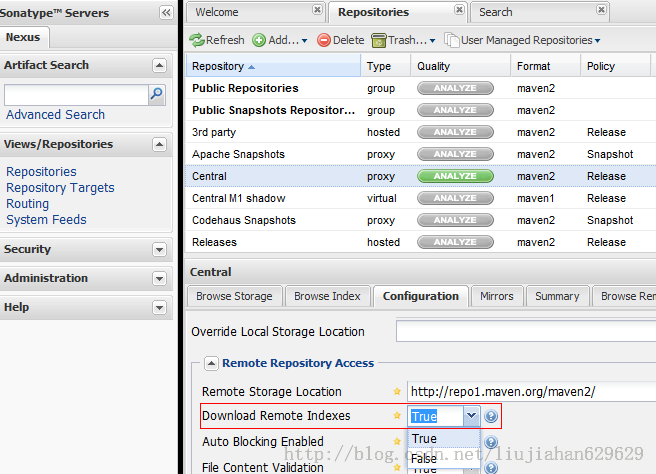
Task: Show help for Download Remote Indexes
Action: 491,416
